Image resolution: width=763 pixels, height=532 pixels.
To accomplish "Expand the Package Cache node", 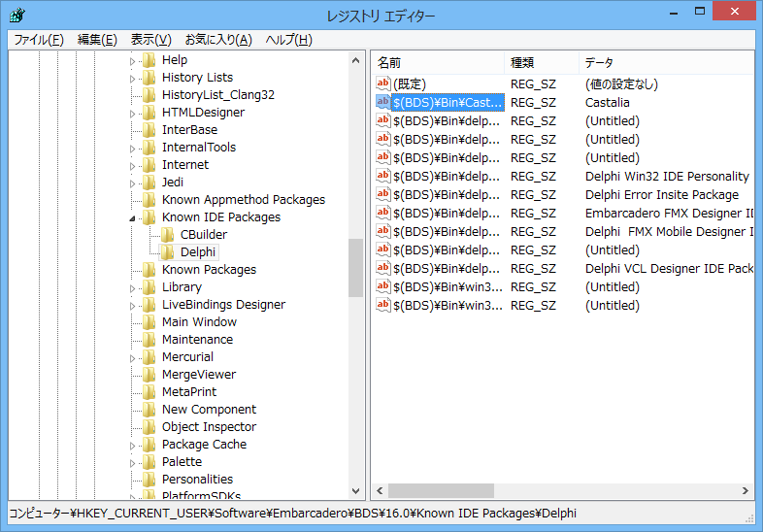I will click(133, 445).
